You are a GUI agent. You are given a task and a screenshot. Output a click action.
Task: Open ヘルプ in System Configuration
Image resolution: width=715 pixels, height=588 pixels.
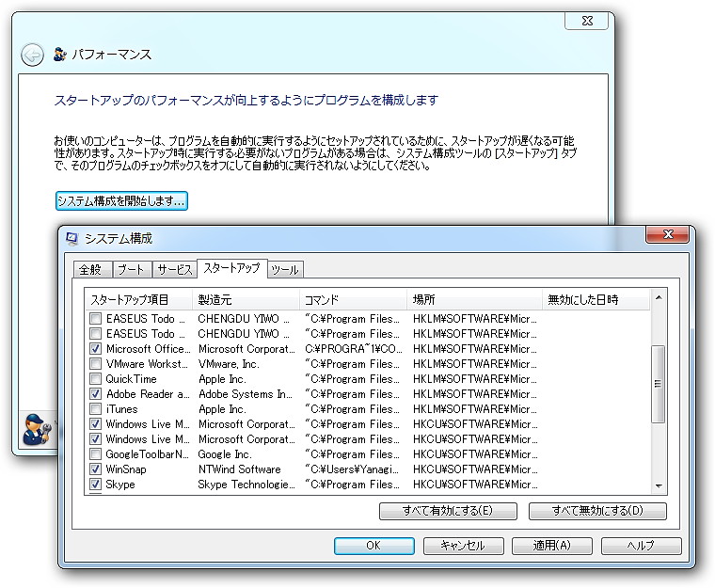641,546
